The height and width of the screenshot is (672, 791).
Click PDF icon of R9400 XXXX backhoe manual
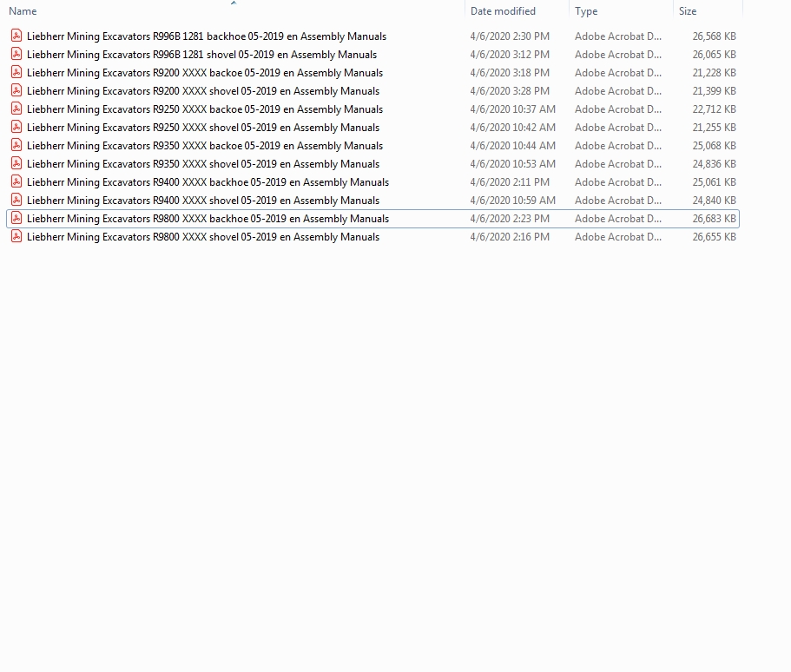click(x=16, y=181)
